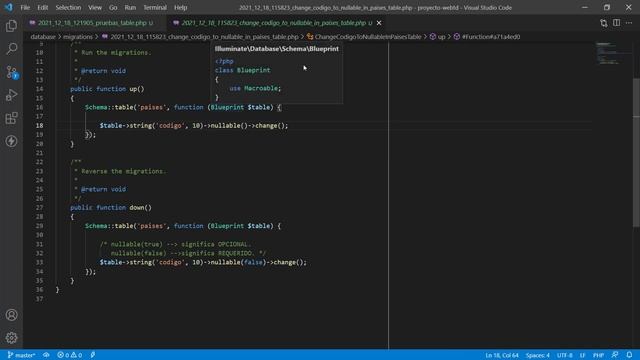
Task: Click Ln 18, Col 64 position indicator
Action: click(x=502, y=355)
